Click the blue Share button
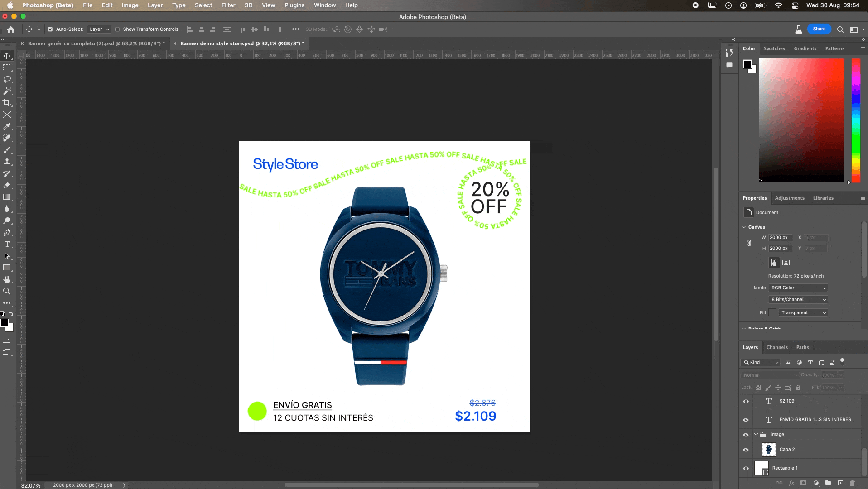Screen dimensions: 868x489 click(x=819, y=29)
